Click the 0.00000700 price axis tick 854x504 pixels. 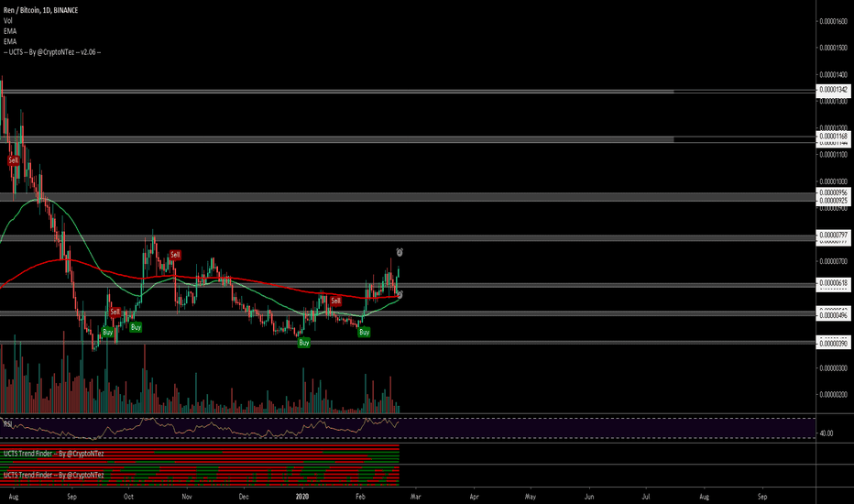click(833, 261)
